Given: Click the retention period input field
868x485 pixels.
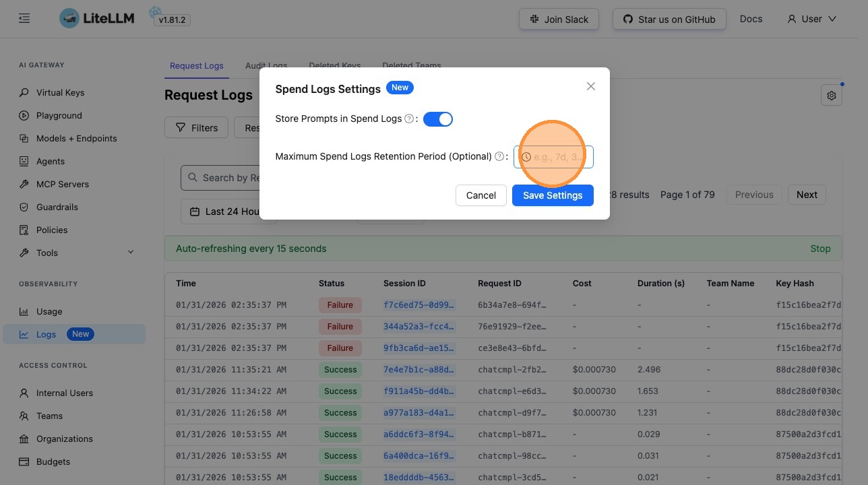Looking at the screenshot, I should click(558, 157).
